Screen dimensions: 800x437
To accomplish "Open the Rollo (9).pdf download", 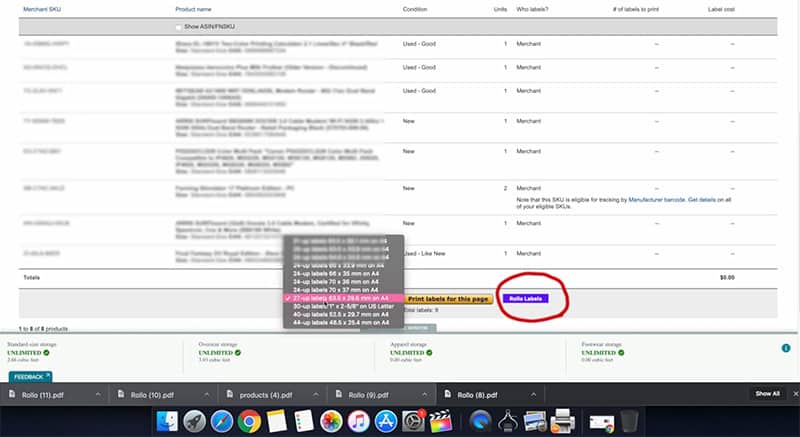I will [x=368, y=395].
